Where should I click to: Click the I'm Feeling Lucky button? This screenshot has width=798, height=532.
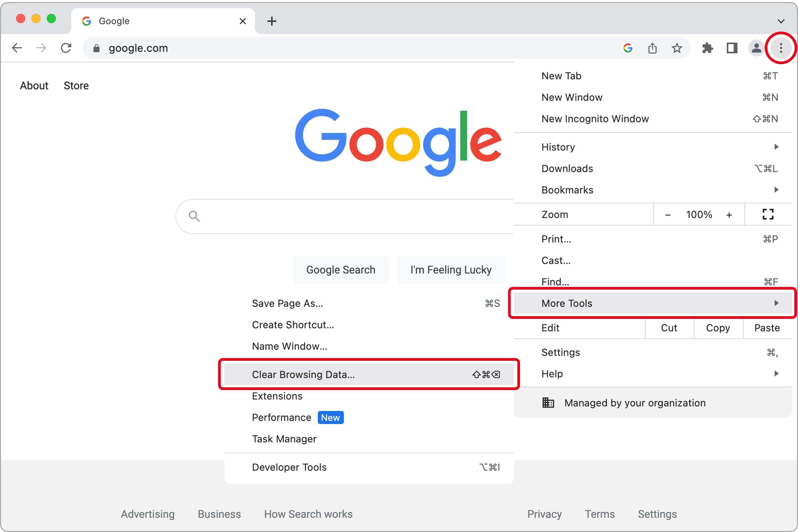pyautogui.click(x=451, y=270)
